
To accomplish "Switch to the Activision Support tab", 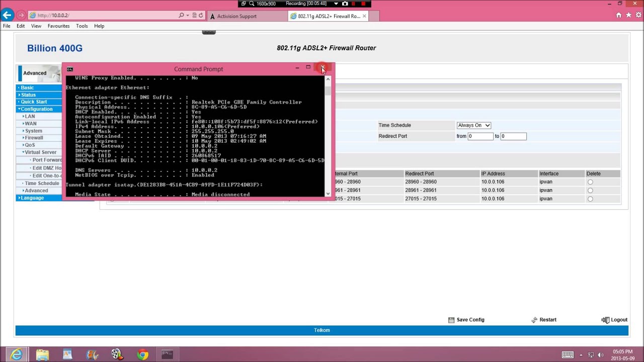I will 236,16.
